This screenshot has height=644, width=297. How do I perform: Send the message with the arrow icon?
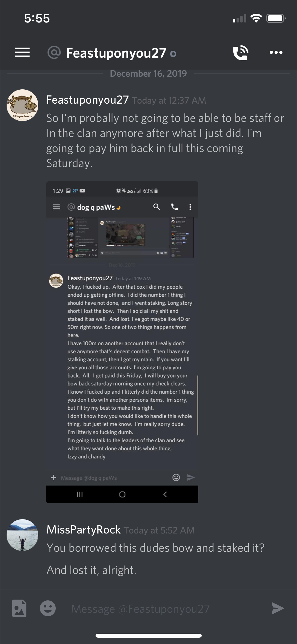tap(277, 608)
